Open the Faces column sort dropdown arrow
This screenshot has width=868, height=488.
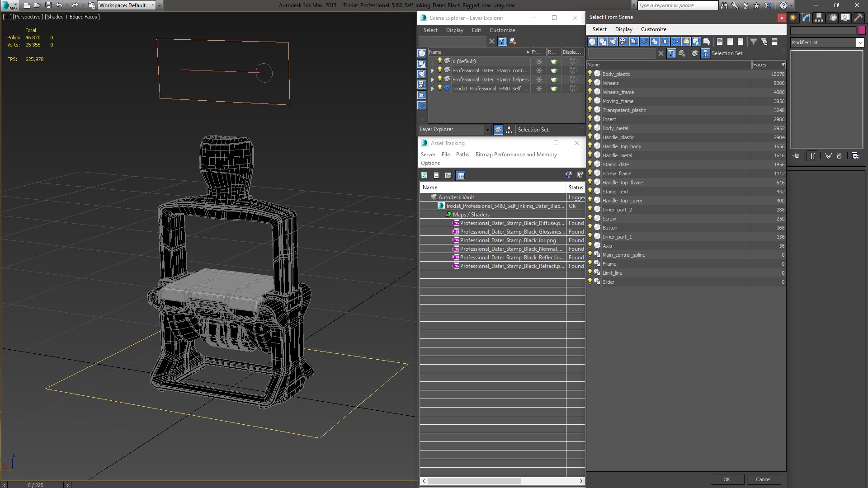click(x=783, y=65)
